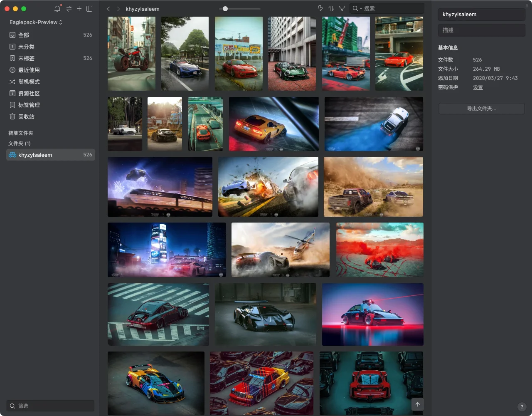Click the scroll-to-top arrow button
The width and height of the screenshot is (532, 416).
tap(418, 404)
